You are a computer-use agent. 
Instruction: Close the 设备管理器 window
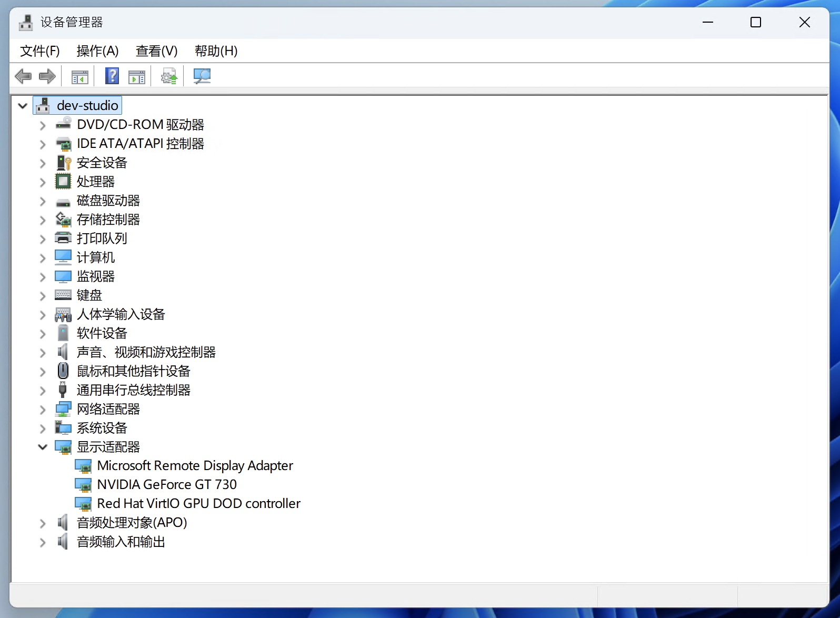[x=805, y=22]
